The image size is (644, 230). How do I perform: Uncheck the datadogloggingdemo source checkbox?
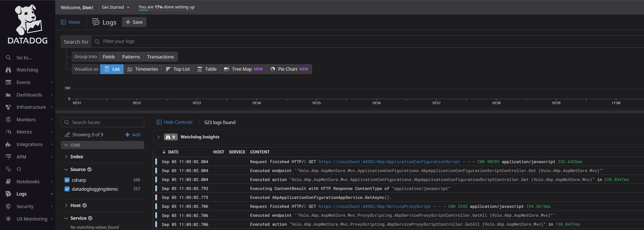point(67,189)
